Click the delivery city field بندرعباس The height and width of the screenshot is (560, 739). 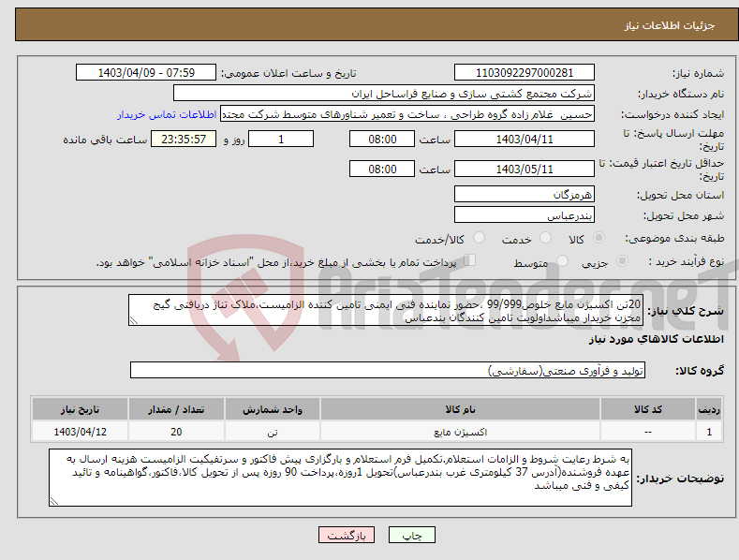(x=525, y=215)
